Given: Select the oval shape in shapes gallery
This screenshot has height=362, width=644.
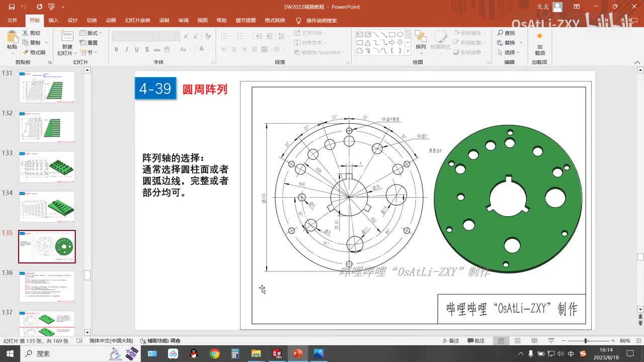Looking at the screenshot, I should tap(400, 35).
